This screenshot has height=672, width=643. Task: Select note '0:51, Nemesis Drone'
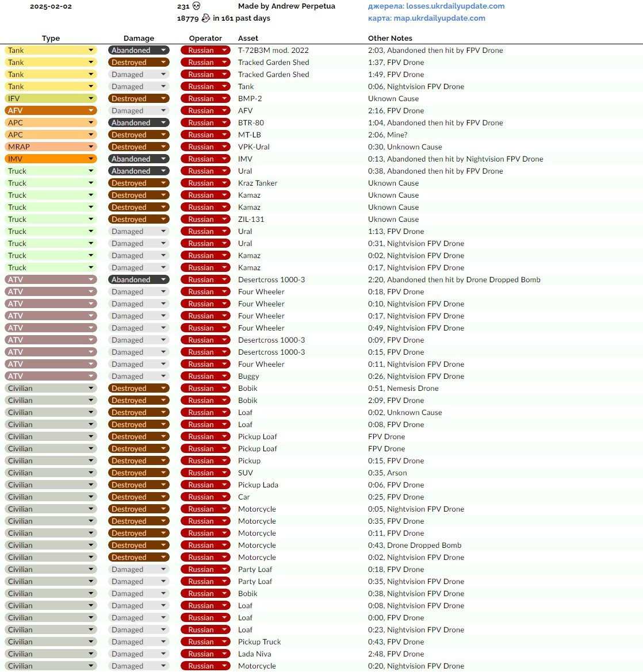[x=403, y=388]
